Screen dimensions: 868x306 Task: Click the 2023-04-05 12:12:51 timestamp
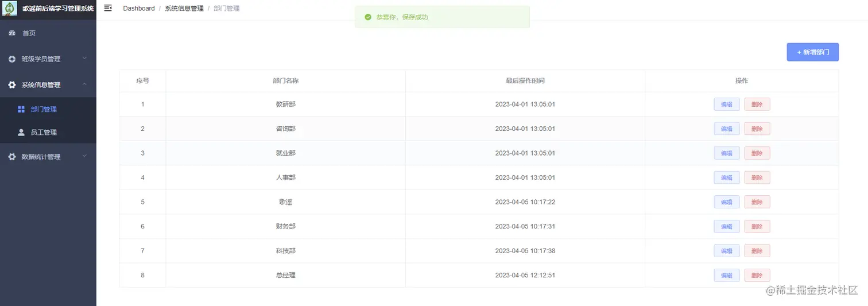pyautogui.click(x=525, y=275)
